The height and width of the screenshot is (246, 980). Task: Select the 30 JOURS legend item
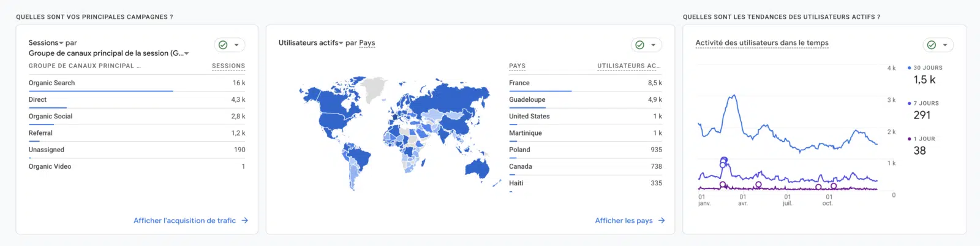(x=927, y=68)
